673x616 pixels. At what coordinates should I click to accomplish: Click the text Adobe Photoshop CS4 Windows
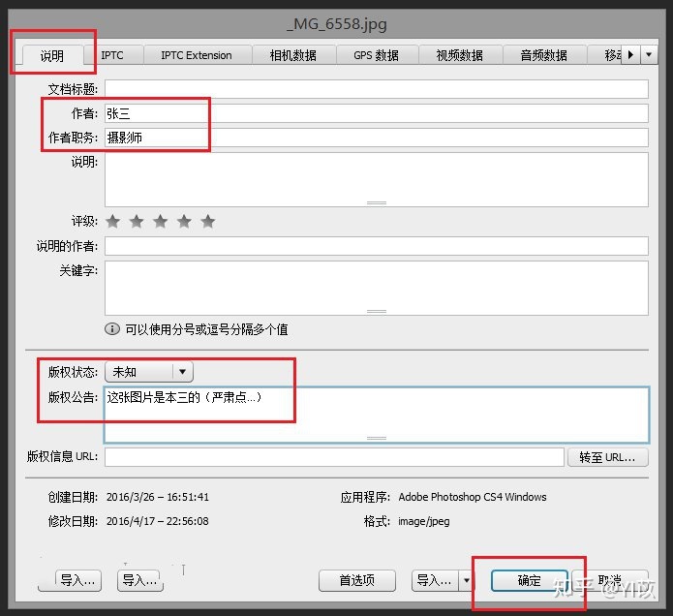[x=473, y=497]
